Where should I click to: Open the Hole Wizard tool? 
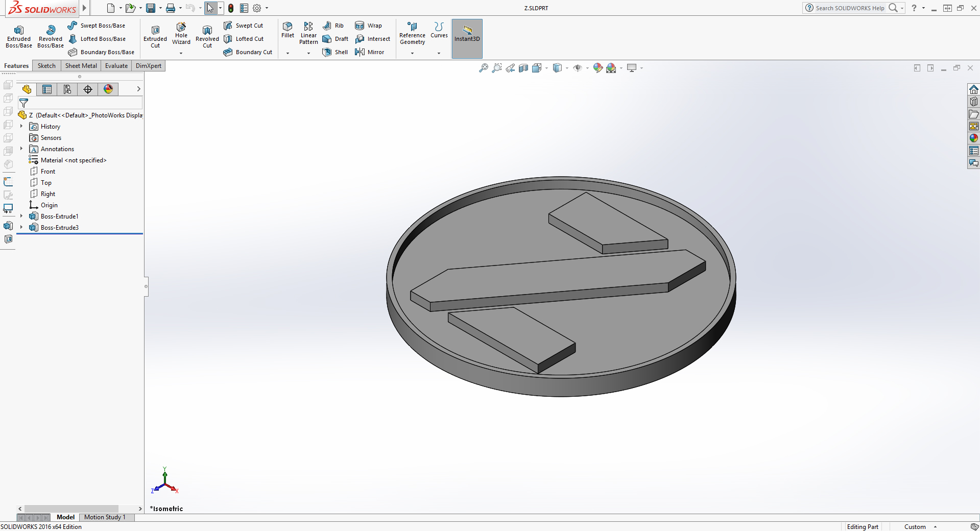point(181,33)
